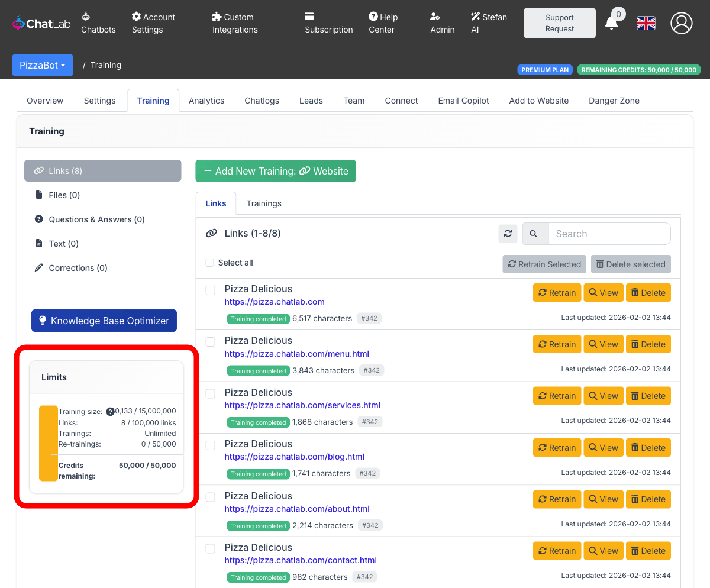Tick checkbox for pizza.chatlab.com/about.html link

point(210,497)
